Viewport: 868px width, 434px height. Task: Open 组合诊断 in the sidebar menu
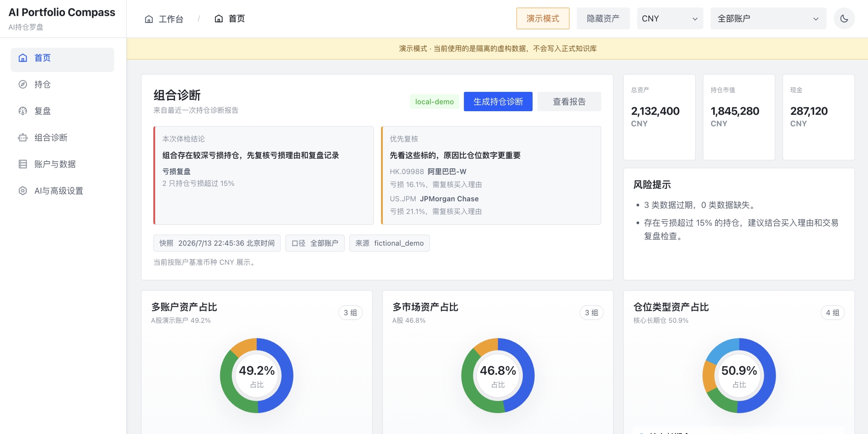click(62, 138)
